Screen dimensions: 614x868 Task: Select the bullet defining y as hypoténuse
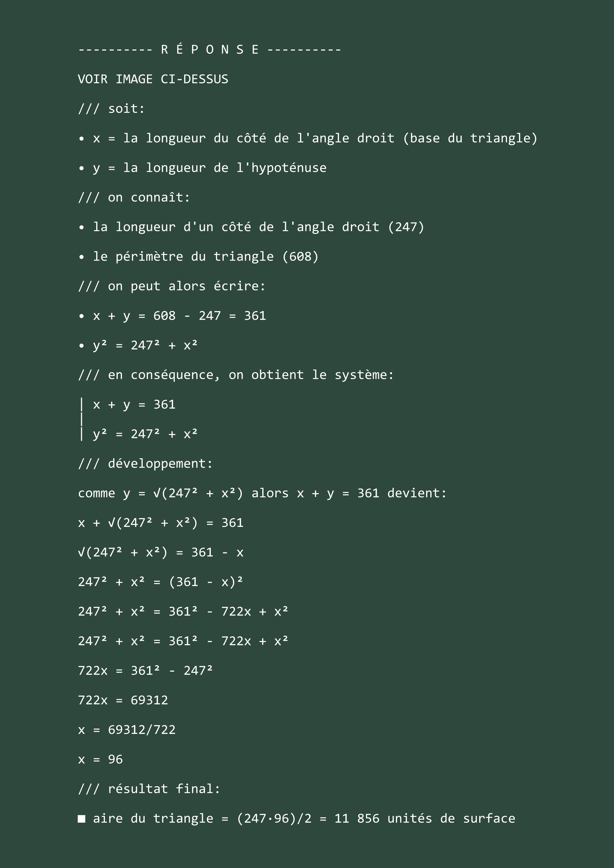click(x=202, y=168)
